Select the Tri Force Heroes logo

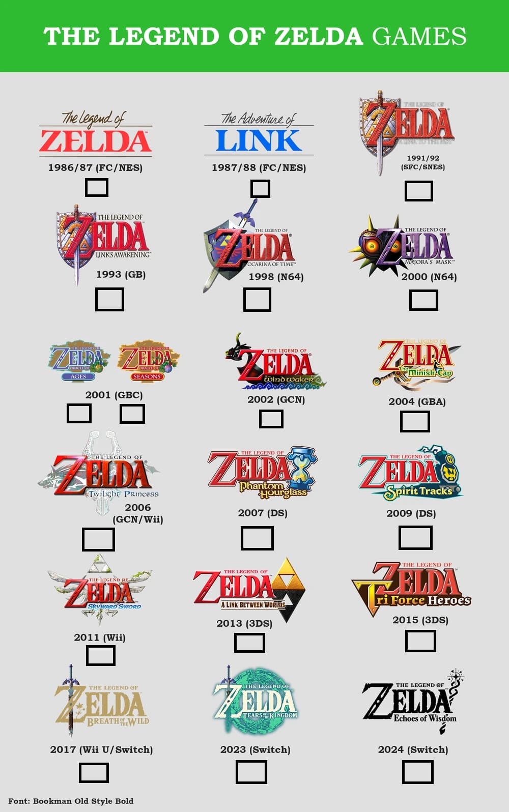411,587
